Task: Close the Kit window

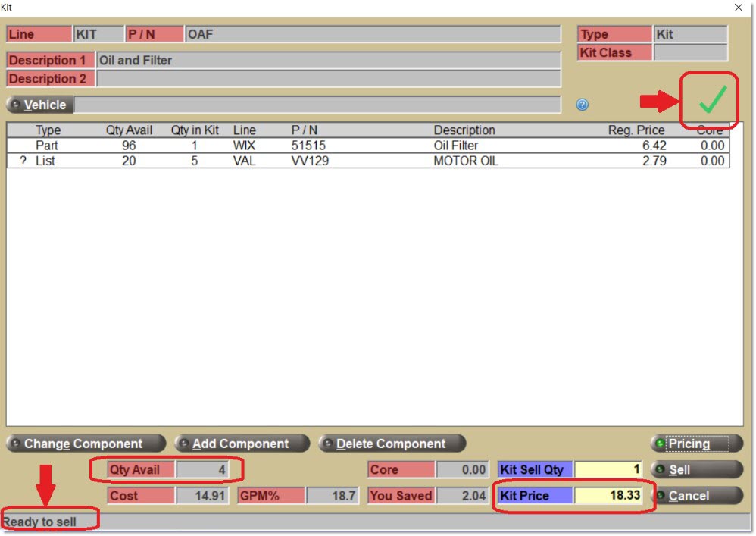Action: coord(739,8)
